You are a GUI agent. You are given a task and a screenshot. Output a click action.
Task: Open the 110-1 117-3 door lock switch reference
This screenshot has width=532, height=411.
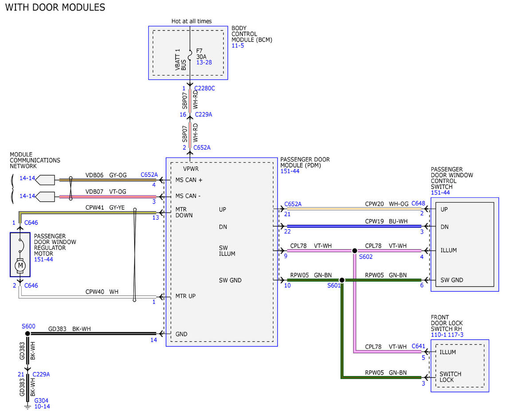(447, 335)
